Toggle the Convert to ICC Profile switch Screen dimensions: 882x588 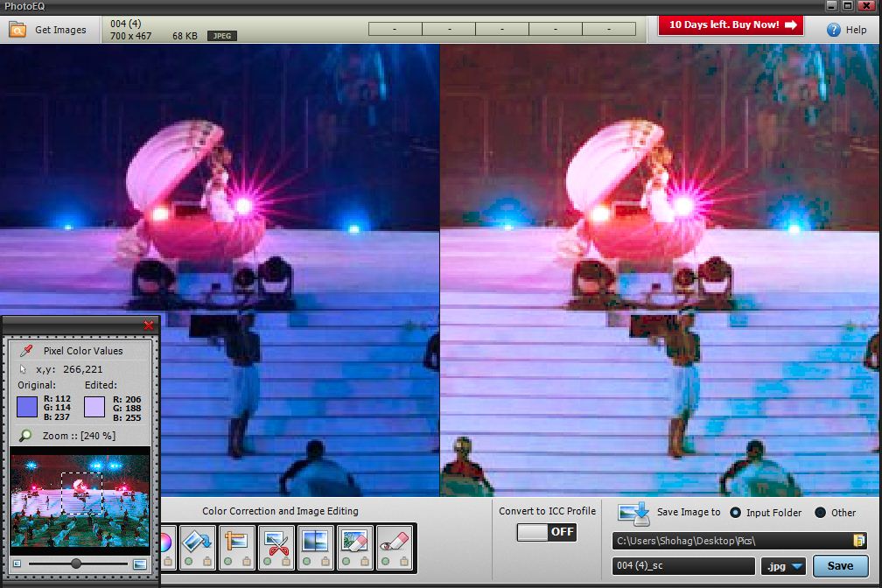(x=547, y=532)
